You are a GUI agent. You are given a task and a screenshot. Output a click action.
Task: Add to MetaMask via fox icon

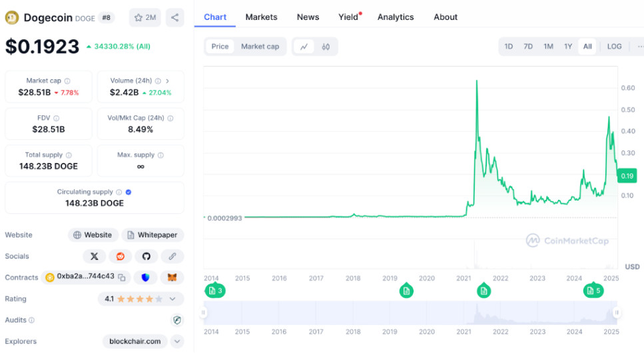pyautogui.click(x=172, y=277)
